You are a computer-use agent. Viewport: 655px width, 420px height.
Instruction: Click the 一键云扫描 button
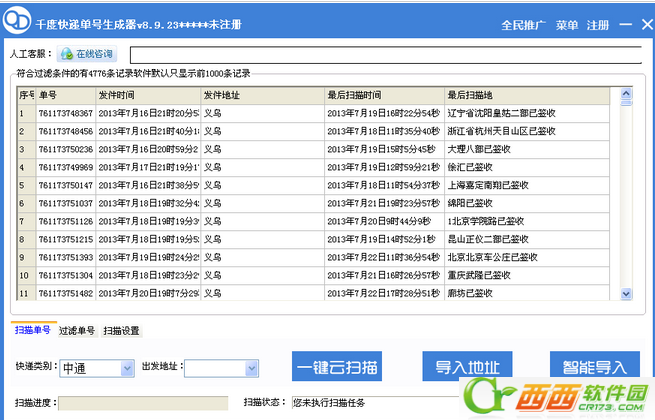[337, 367]
